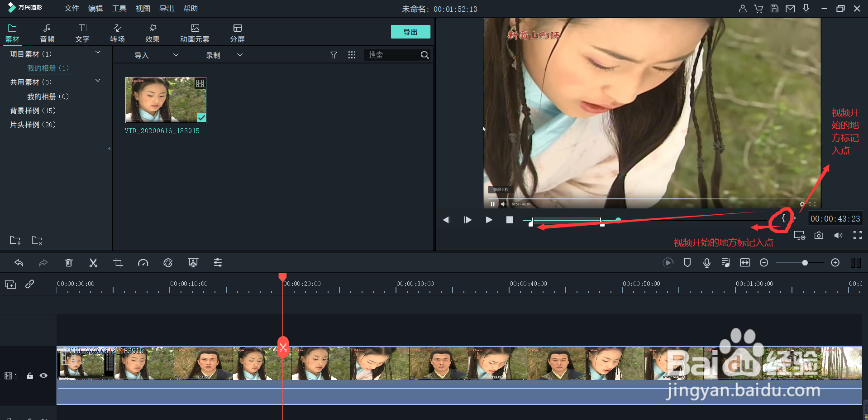This screenshot has width=868, height=420.
Task: Split clip with the scissors tool
Action: pyautogui.click(x=93, y=263)
